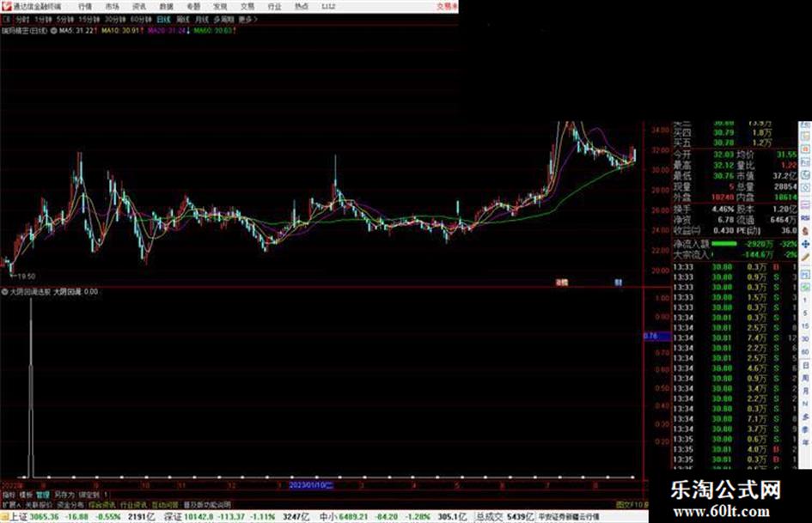
Task: Click the 5 minute shortcut in sidebar
Action: 805,313
